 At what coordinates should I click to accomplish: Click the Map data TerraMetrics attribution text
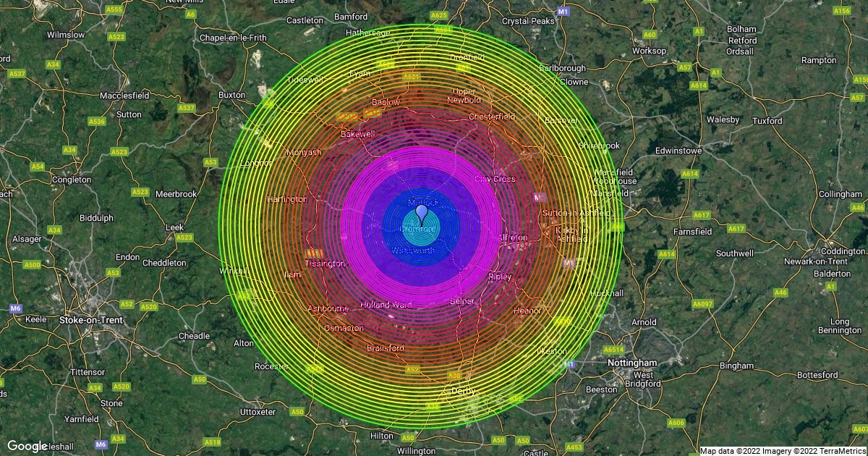(783, 451)
